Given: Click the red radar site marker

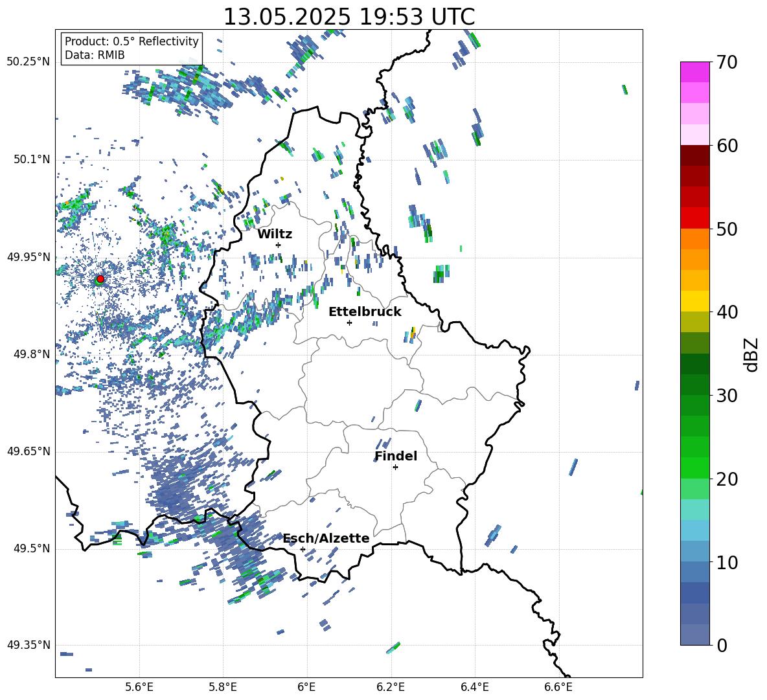Looking at the screenshot, I should (x=100, y=279).
